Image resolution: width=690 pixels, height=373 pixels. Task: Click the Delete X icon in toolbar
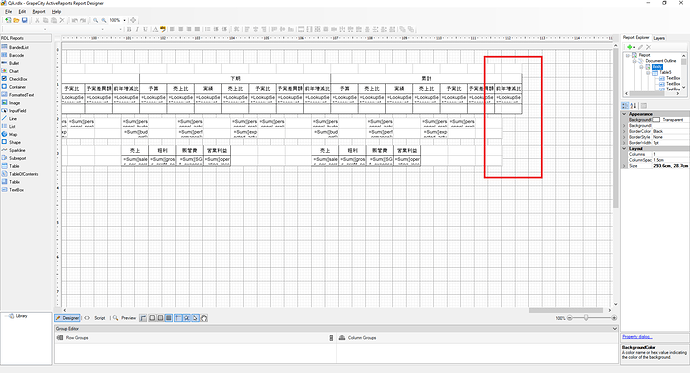(62, 20)
